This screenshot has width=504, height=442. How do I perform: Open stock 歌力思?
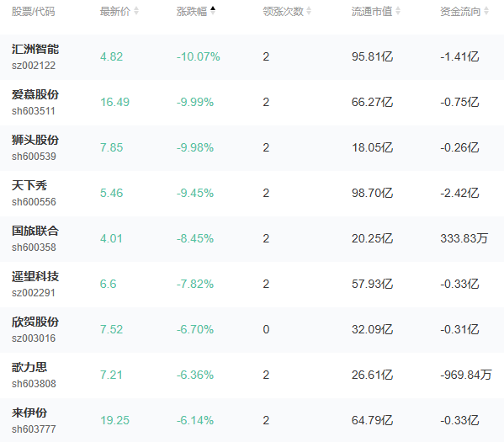29,367
